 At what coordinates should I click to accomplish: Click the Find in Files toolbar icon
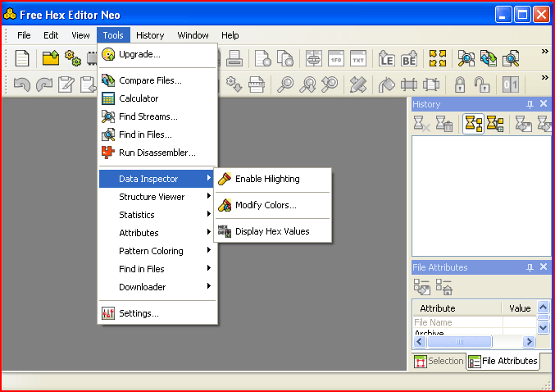click(511, 58)
